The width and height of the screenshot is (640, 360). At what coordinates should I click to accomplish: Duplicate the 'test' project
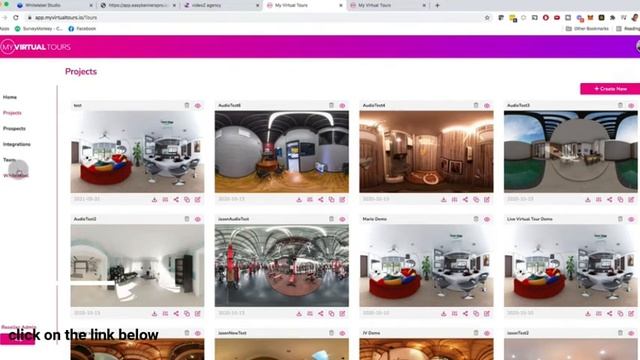click(187, 200)
